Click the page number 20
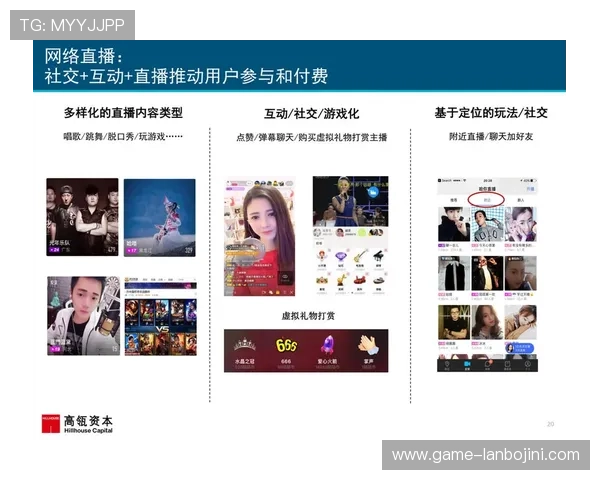 550,424
